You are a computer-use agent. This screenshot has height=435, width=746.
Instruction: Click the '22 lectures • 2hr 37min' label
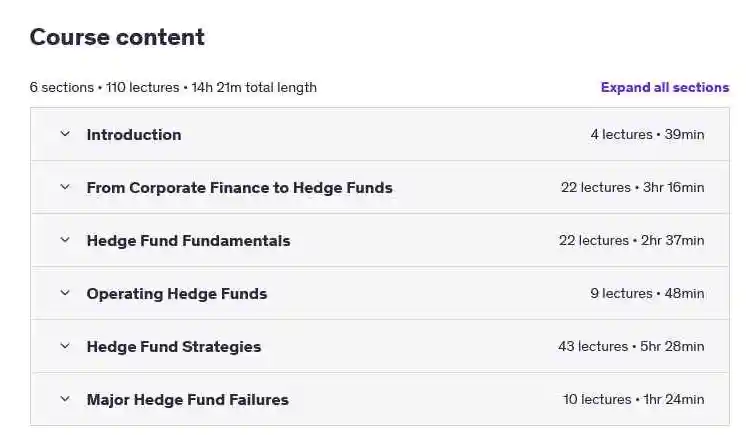(x=631, y=240)
